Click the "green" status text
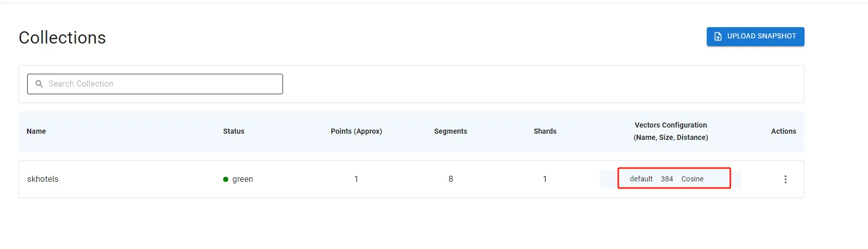 (x=243, y=179)
